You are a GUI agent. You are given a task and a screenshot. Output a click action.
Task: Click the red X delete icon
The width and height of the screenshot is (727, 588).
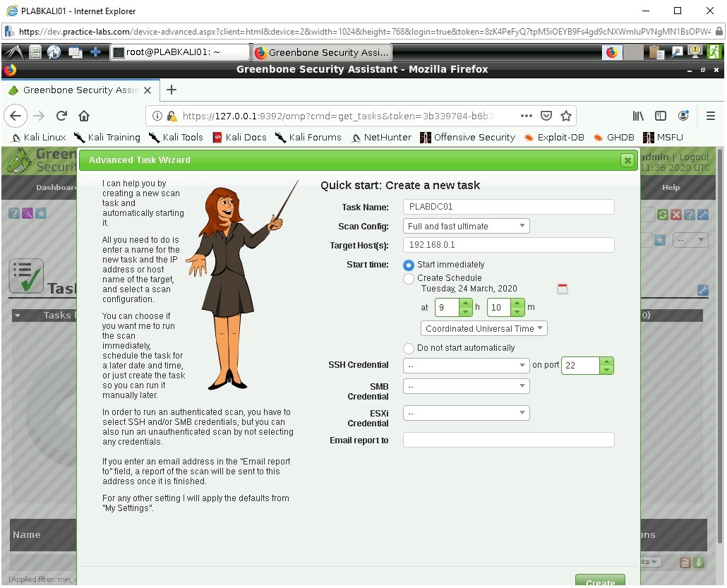[676, 214]
